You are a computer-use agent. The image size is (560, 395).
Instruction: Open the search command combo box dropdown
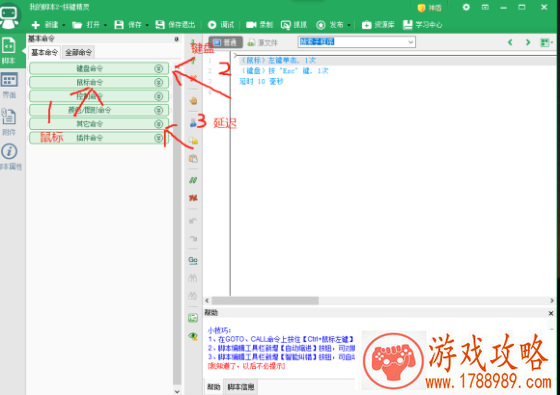(411, 42)
